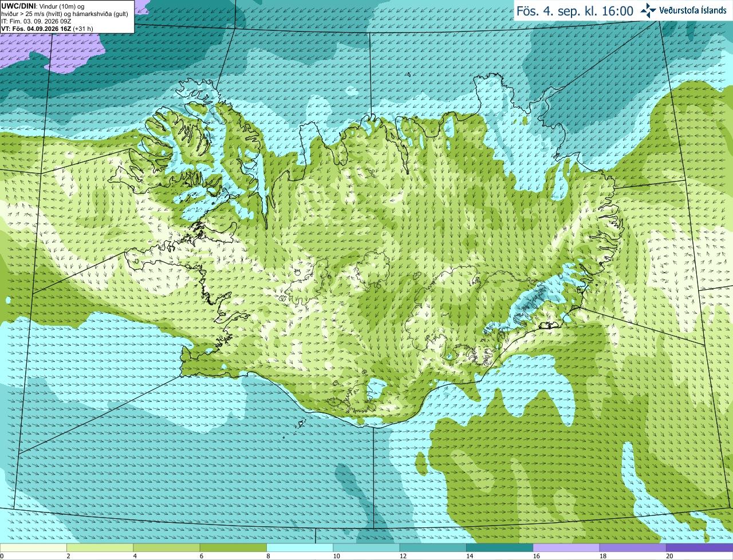Viewport: 733px width, 560px height.
Task: Click the legend tick label 20
Action: point(669,556)
